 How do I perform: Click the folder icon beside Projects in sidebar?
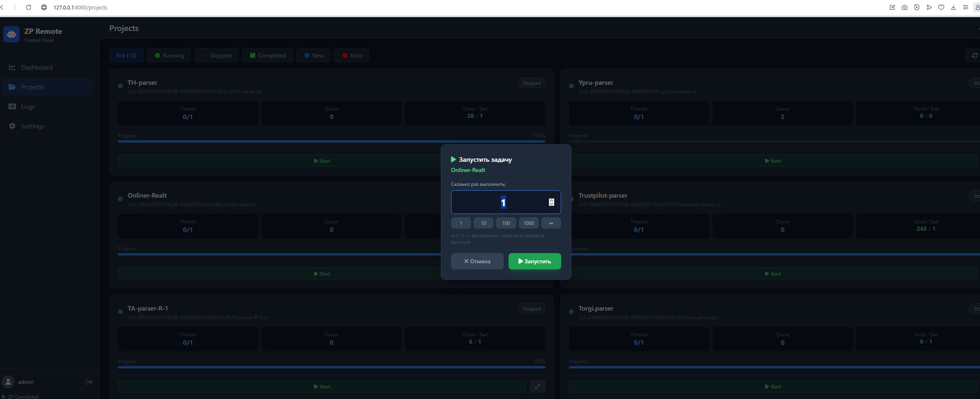(12, 87)
